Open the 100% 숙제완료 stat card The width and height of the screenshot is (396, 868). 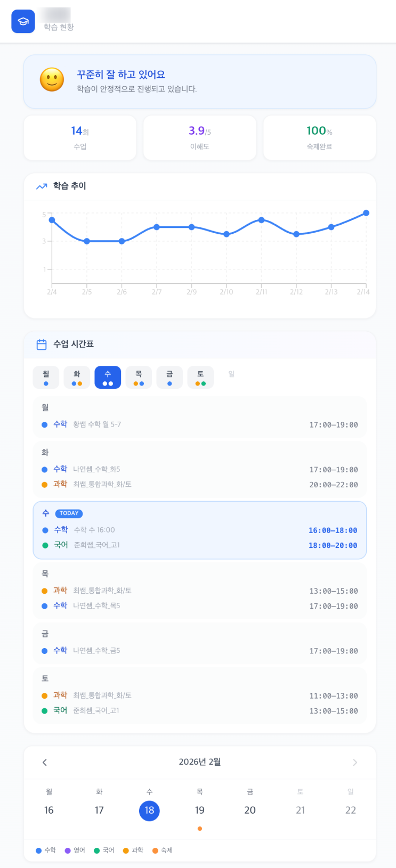[x=319, y=137]
